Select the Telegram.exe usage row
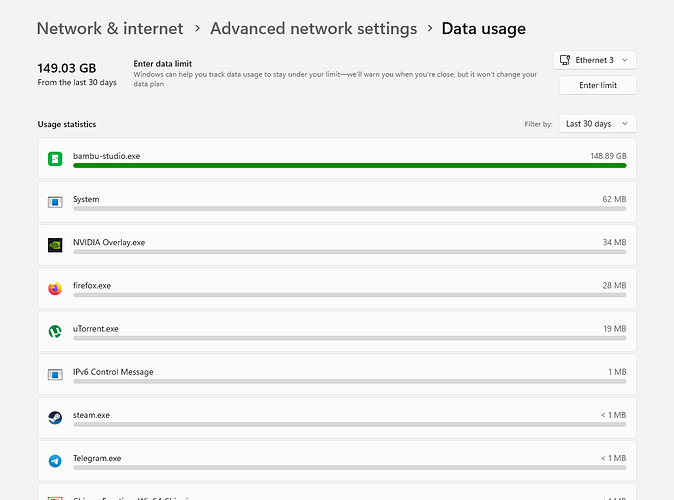The height and width of the screenshot is (500, 674). tap(337, 461)
